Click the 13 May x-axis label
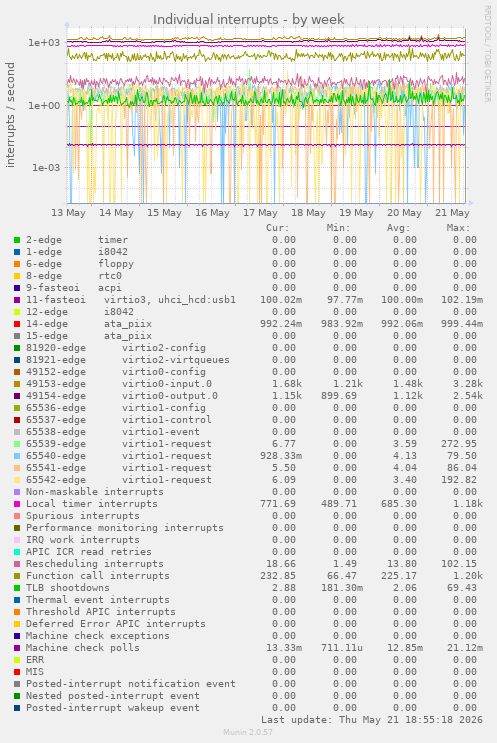Viewport: 497px width, 743px height. (x=68, y=213)
